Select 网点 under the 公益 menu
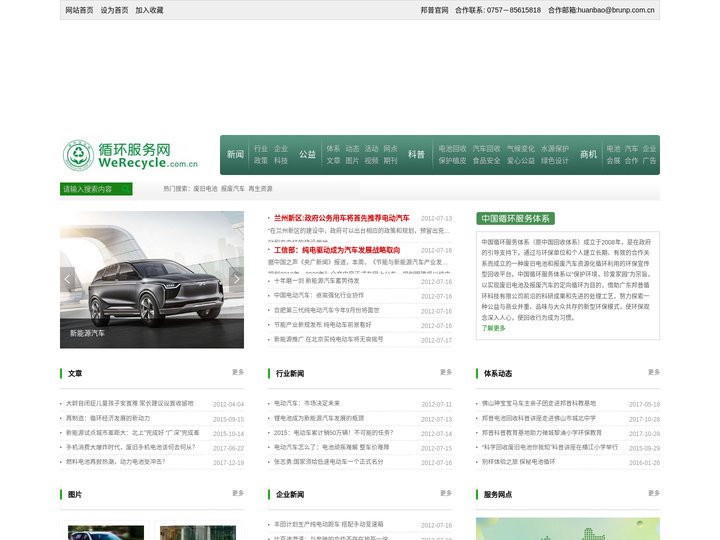720x540 pixels. pos(390,148)
